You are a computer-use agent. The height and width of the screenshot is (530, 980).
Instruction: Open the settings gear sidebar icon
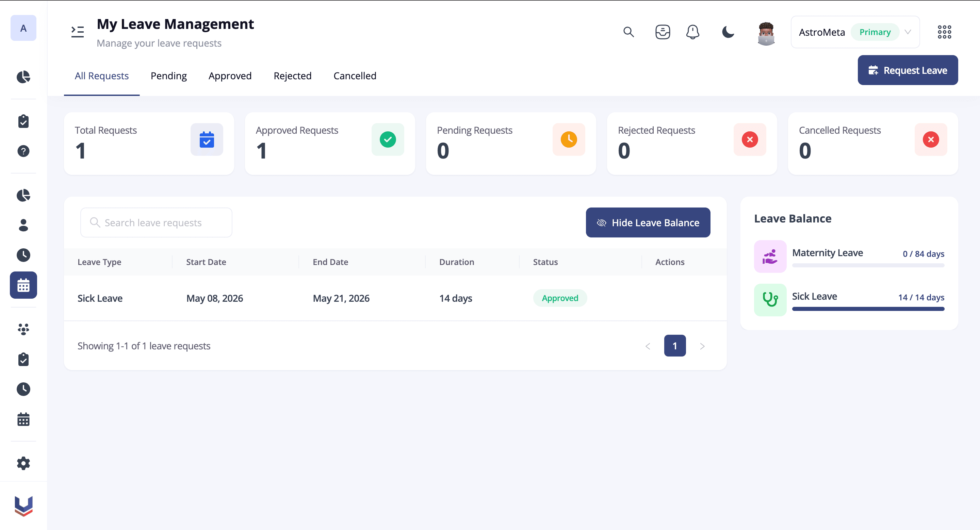23,463
